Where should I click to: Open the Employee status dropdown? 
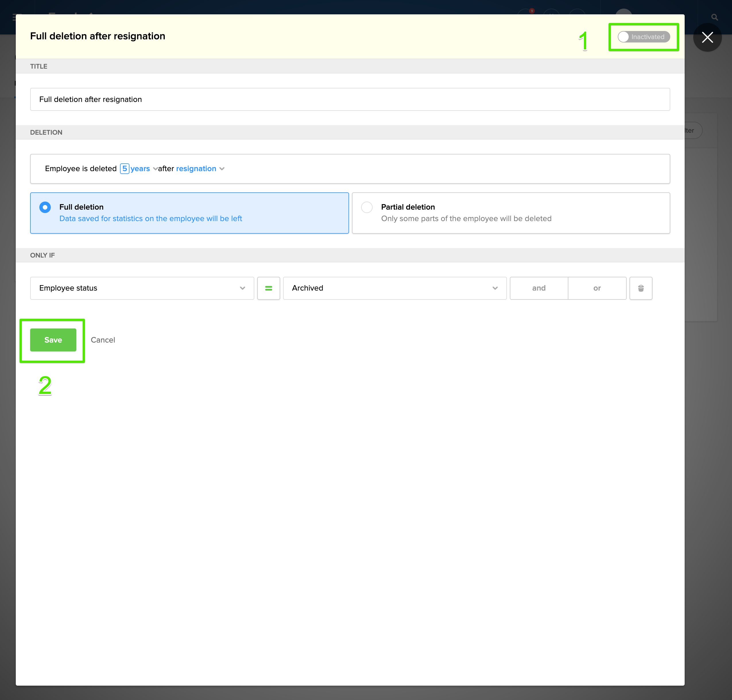[x=142, y=288]
